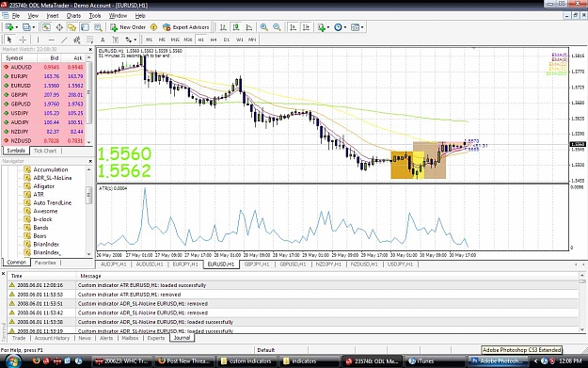
Task: Click the Zoom Out magnifier icon
Action: (277, 27)
